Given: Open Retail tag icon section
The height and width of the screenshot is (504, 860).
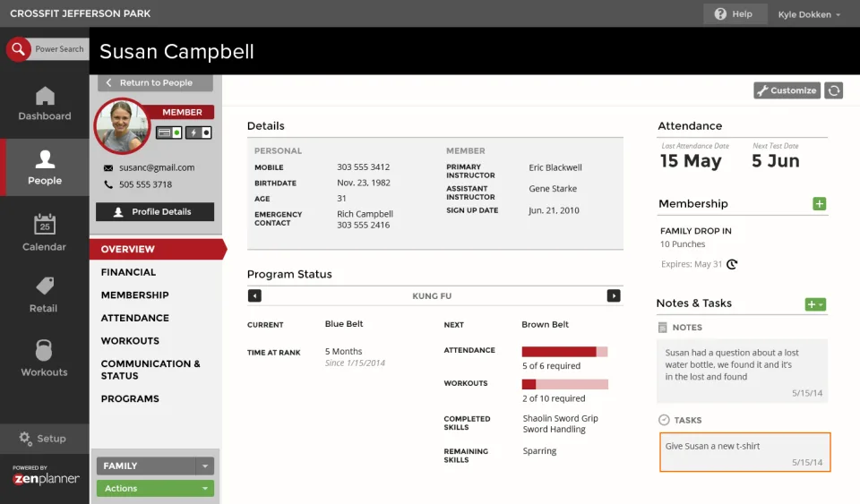Looking at the screenshot, I should [x=45, y=286].
